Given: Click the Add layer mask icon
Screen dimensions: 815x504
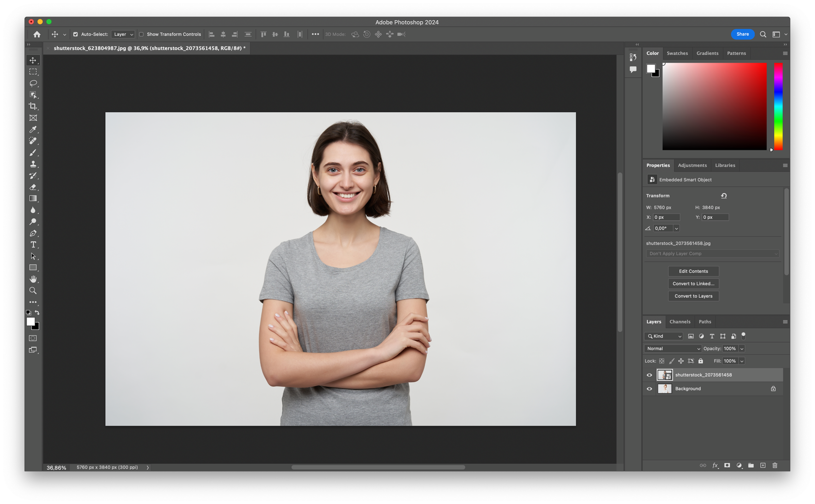Looking at the screenshot, I should (x=727, y=465).
